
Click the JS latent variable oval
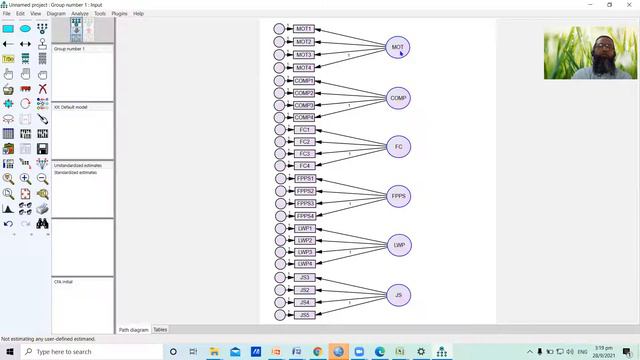click(398, 295)
